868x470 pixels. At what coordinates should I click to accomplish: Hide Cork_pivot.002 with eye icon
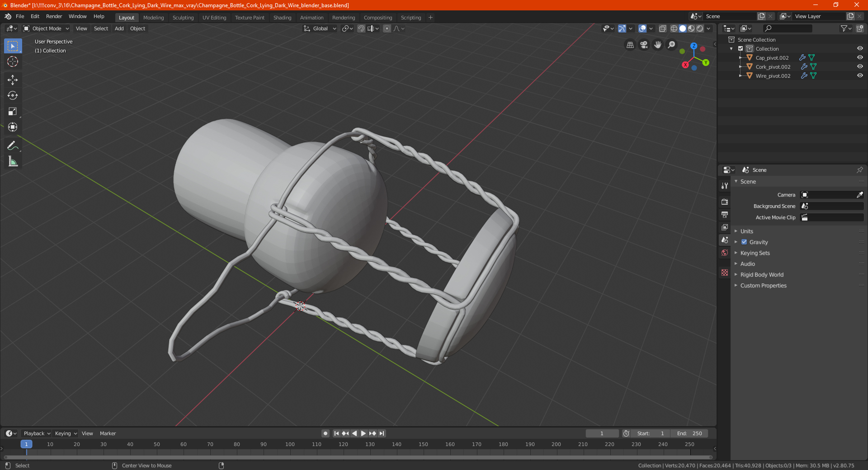860,67
